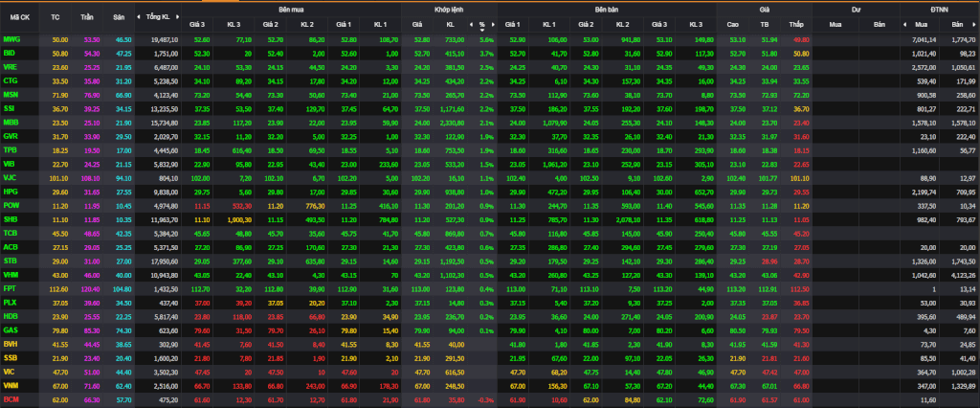Select FPT ceiling price 120.40

[90, 288]
